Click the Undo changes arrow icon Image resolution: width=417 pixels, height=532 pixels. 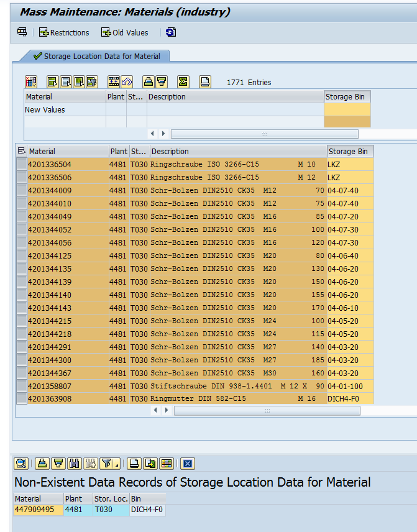pos(127,82)
